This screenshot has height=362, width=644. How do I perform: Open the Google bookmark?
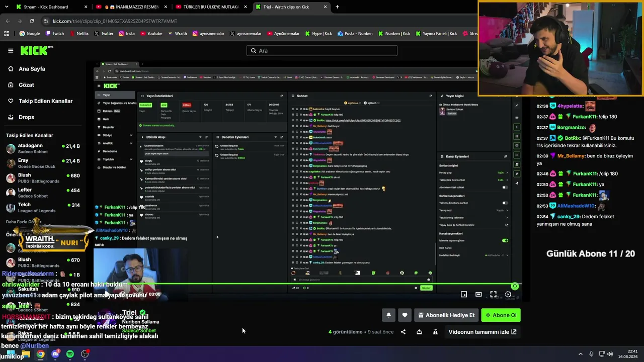(x=30, y=34)
